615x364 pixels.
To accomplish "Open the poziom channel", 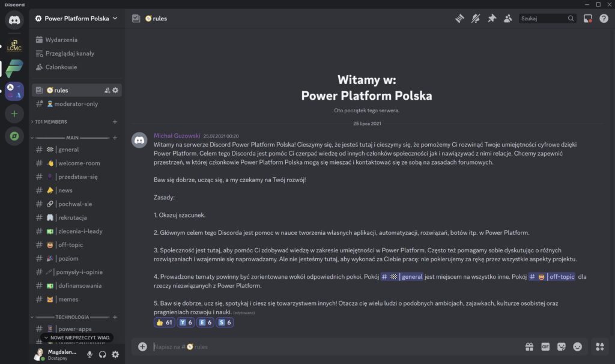I will pos(76,258).
